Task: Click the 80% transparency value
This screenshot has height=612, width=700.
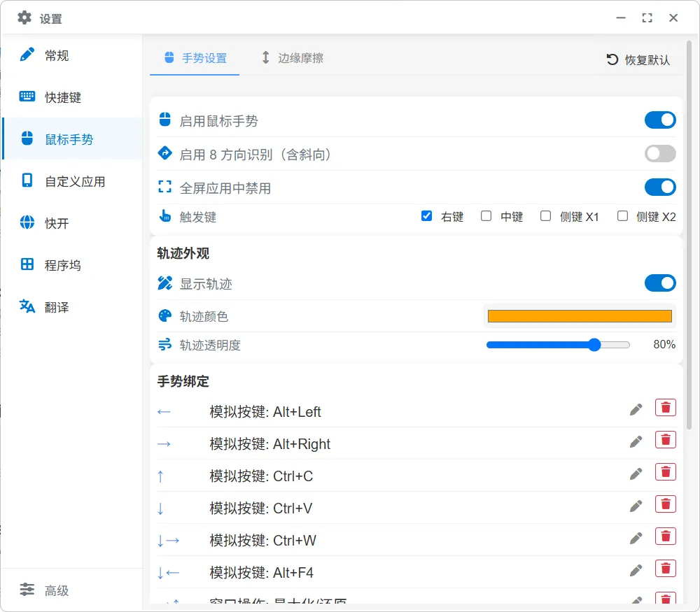Action: 664,344
